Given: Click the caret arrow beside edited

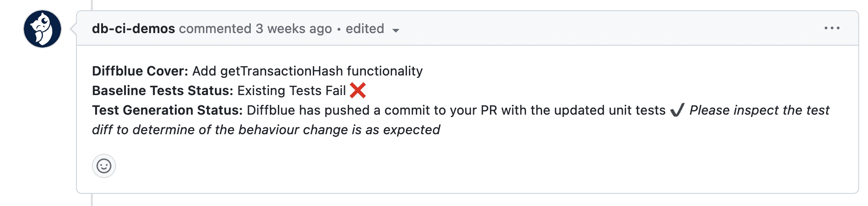Looking at the screenshot, I should click(x=396, y=30).
